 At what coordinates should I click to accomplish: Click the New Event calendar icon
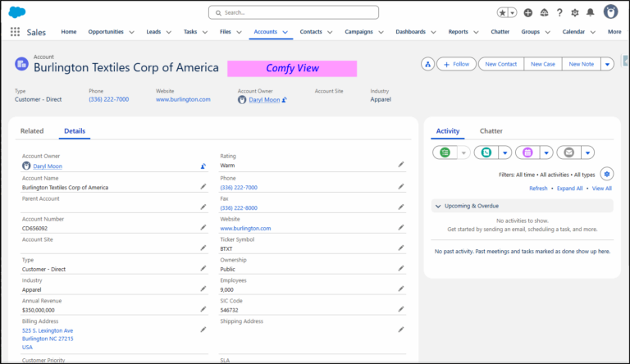pyautogui.click(x=527, y=152)
